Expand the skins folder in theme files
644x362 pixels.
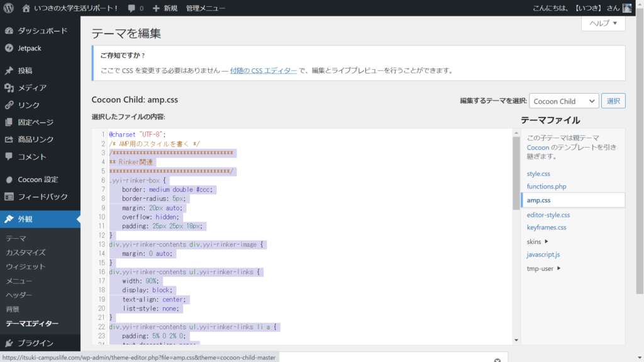click(537, 242)
